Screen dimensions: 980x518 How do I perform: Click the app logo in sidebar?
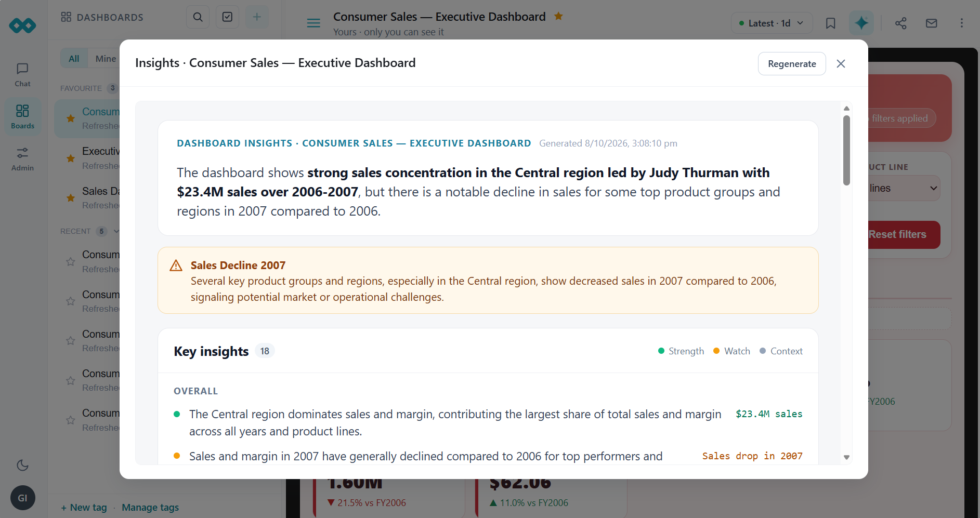coord(22,25)
